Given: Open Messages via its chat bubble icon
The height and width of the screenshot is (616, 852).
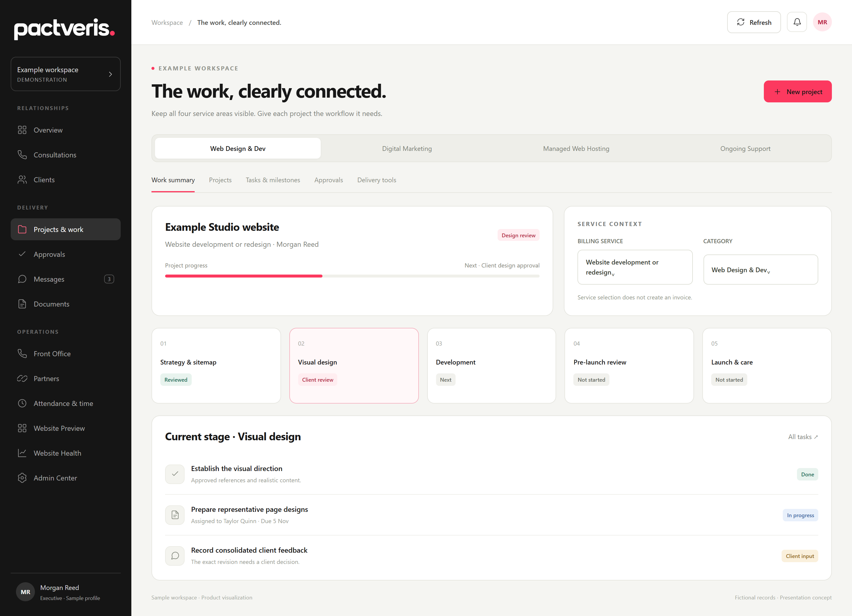Looking at the screenshot, I should pos(22,279).
